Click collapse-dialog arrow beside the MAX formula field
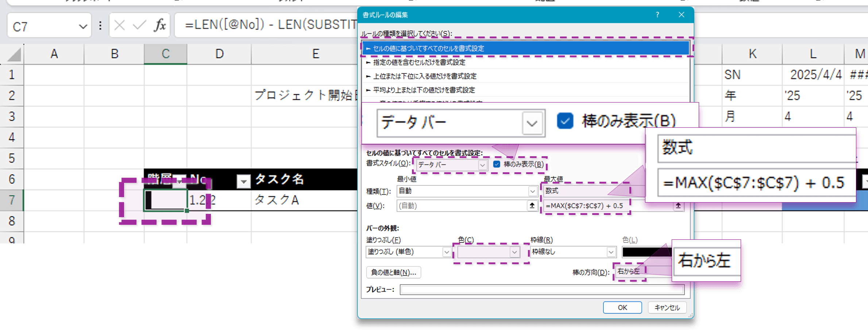Screen dimensions: 868x331 678,205
